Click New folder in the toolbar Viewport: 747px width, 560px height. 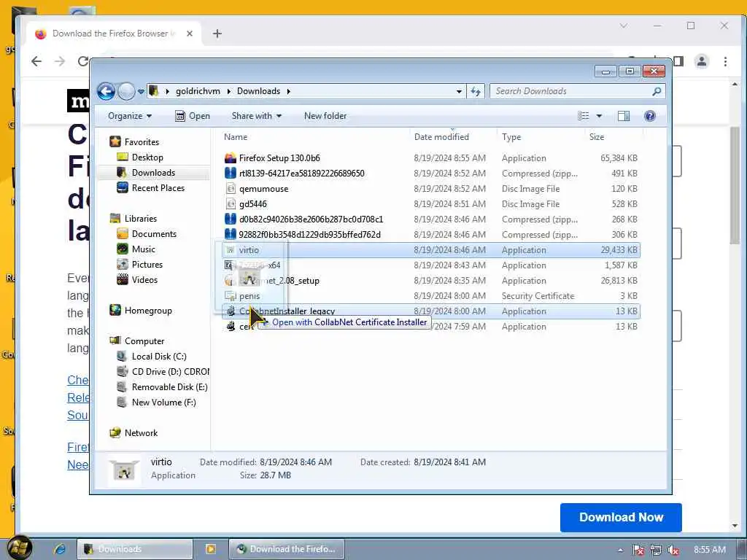325,116
